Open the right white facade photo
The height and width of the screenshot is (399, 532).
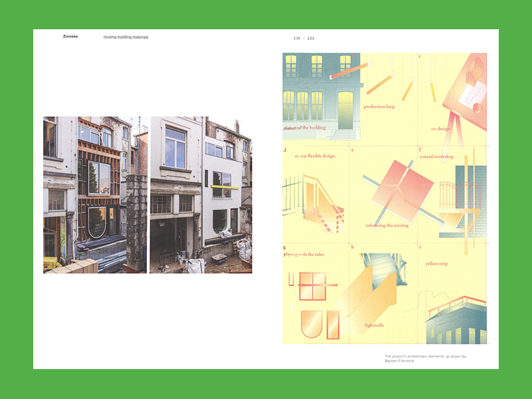[201, 195]
